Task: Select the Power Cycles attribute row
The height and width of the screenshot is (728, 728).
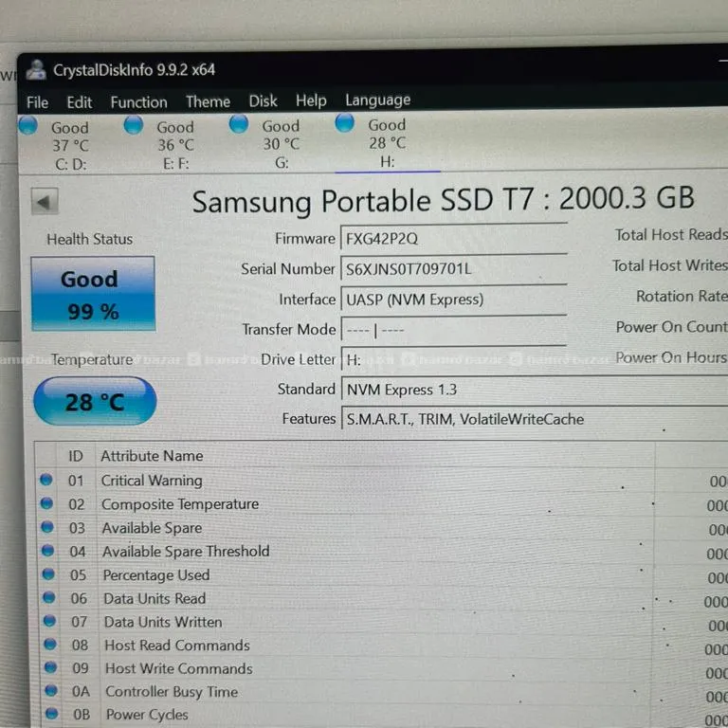Action: pyautogui.click(x=384, y=715)
